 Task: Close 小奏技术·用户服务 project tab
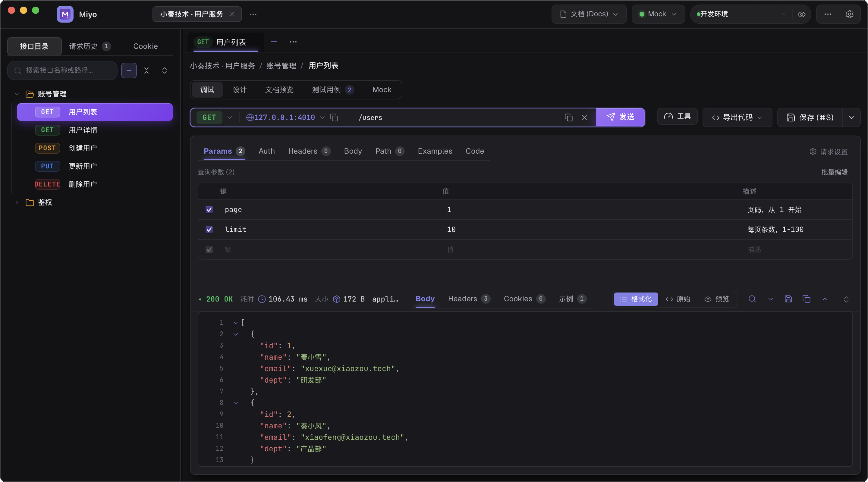click(x=231, y=14)
